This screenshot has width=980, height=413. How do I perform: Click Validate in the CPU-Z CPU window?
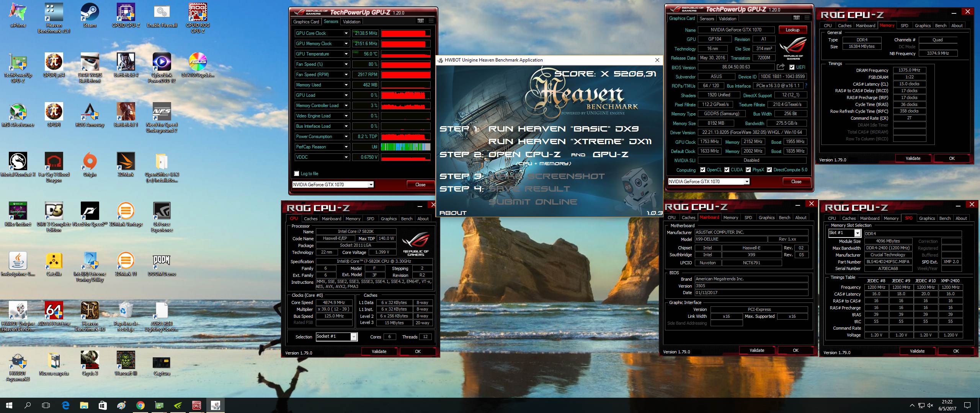pos(379,351)
